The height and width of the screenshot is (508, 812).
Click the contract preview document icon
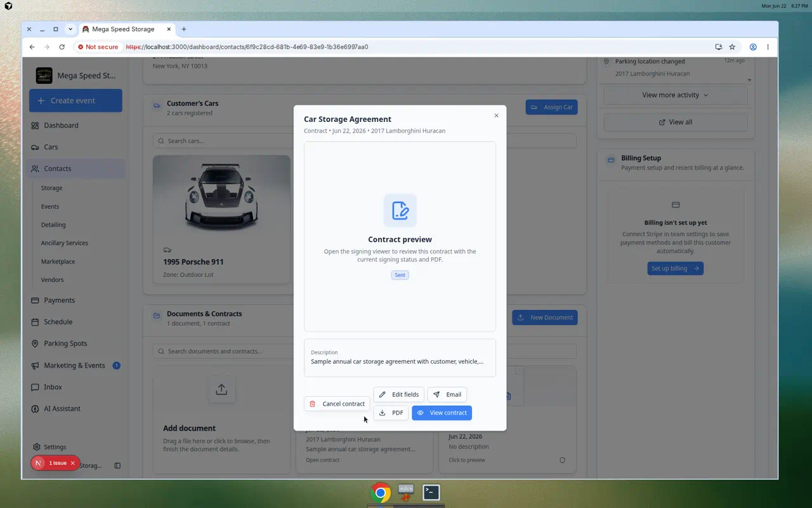(x=400, y=210)
